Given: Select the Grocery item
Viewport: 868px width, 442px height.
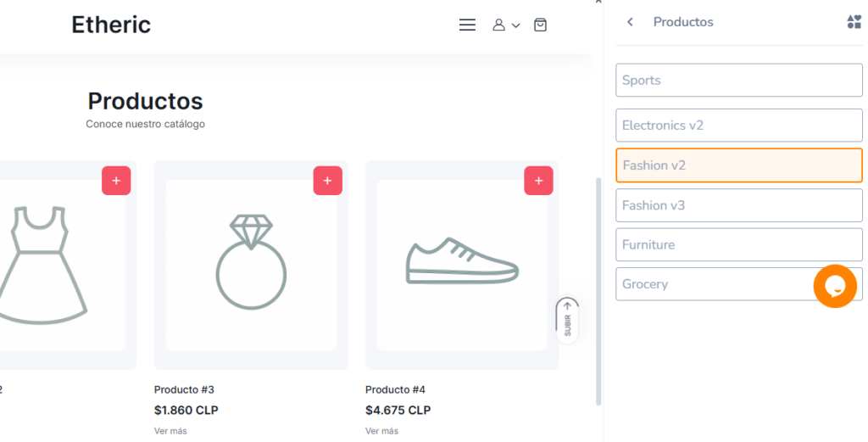Looking at the screenshot, I should click(712, 284).
